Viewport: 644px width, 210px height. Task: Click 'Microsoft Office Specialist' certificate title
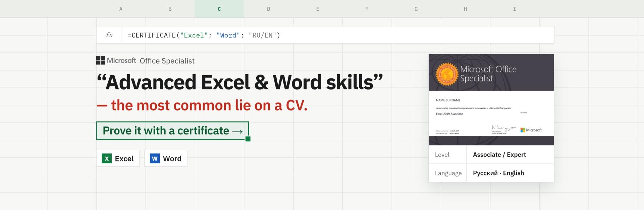point(488,74)
